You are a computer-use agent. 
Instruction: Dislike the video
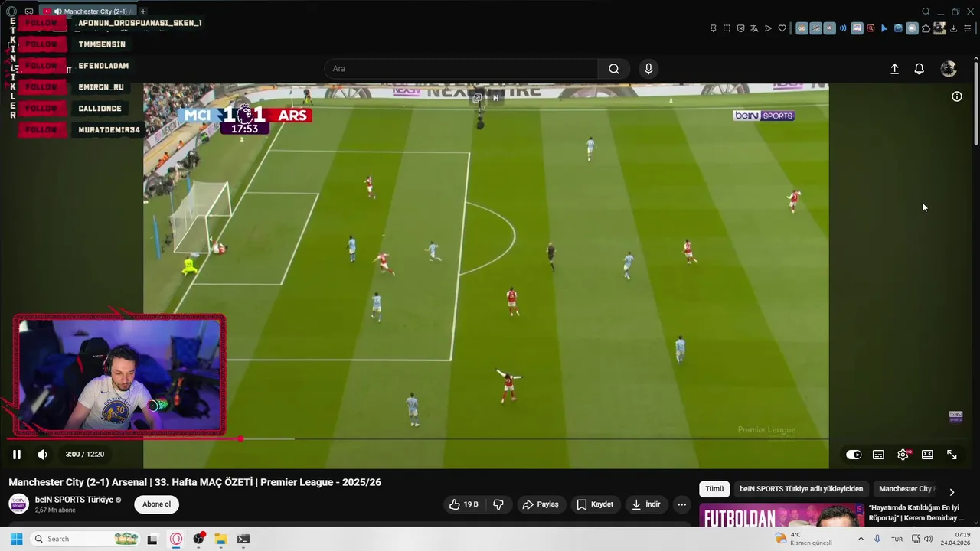pos(498,504)
